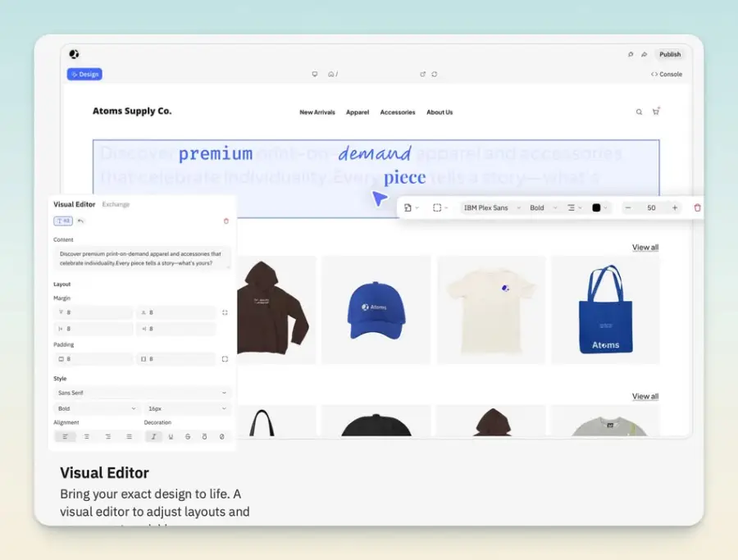Toggle strikethrough decoration
This screenshot has width=738, height=560.
point(188,437)
